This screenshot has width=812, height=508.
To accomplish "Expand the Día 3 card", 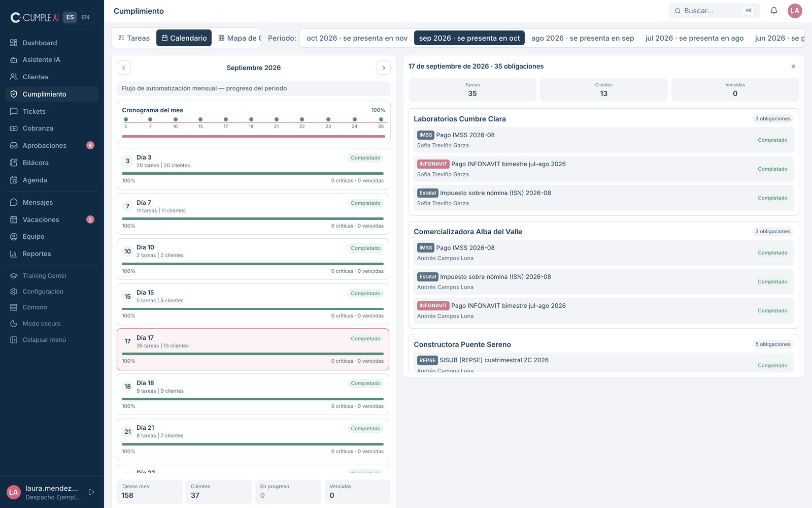I will click(x=253, y=169).
